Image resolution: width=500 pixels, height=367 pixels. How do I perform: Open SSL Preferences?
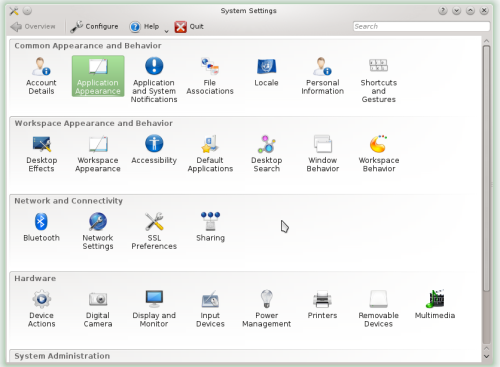(154, 231)
